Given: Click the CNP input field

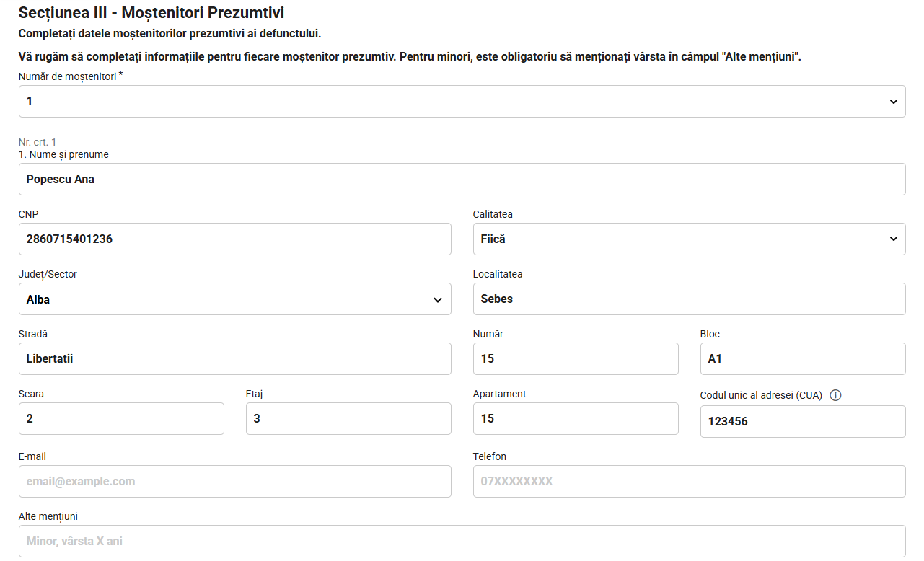Looking at the screenshot, I should coord(235,239).
